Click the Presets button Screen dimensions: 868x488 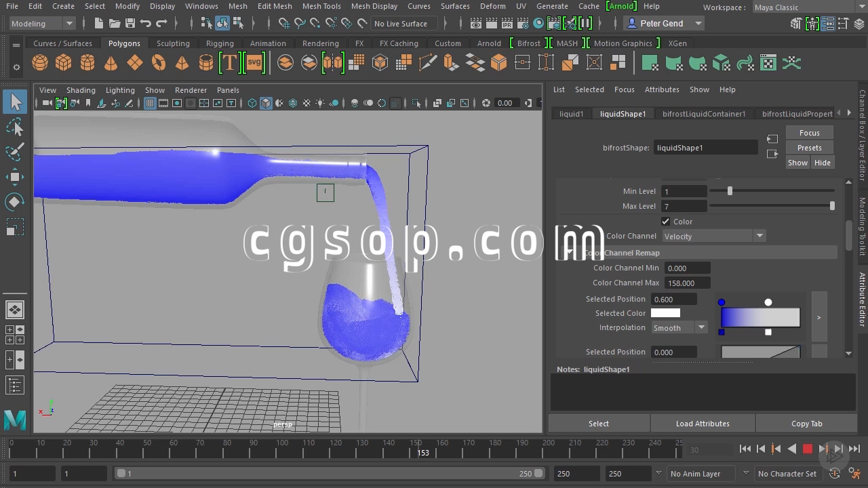click(809, 148)
